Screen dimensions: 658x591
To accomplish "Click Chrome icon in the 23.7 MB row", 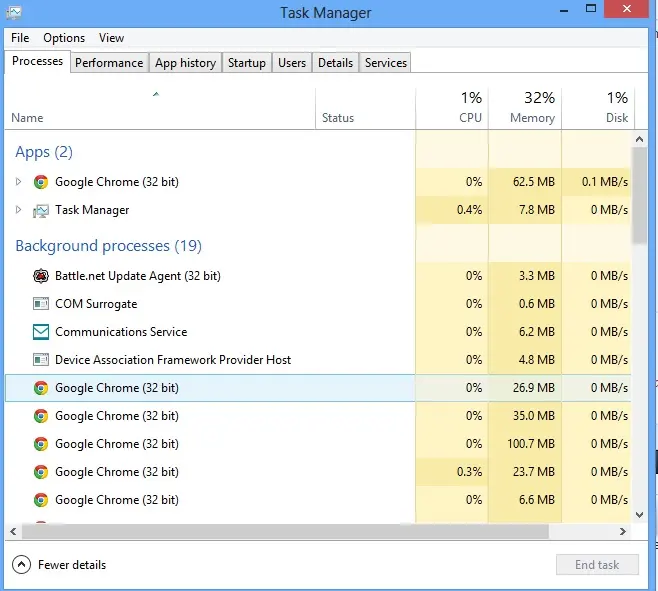I will click(x=41, y=472).
